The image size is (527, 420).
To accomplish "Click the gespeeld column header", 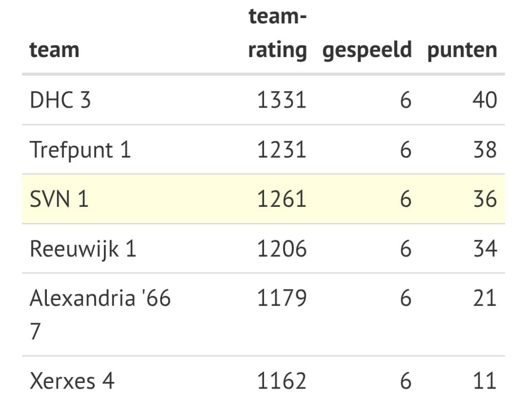I will click(367, 50).
